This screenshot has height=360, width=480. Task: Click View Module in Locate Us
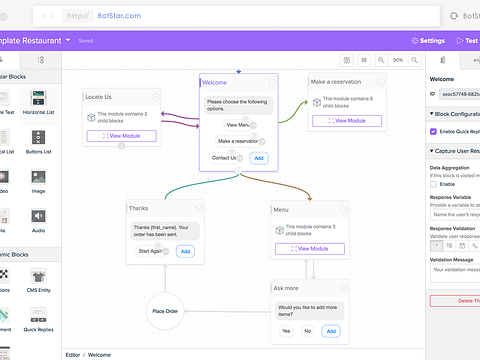(122, 136)
